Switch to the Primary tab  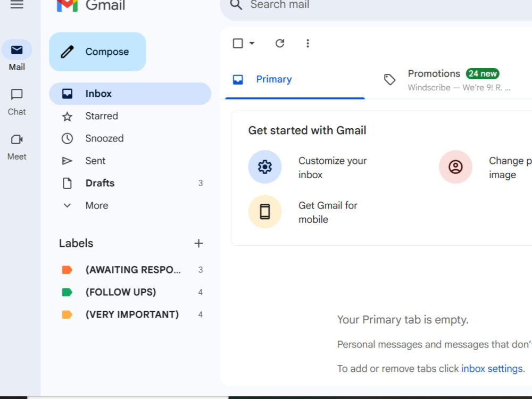tap(295, 79)
